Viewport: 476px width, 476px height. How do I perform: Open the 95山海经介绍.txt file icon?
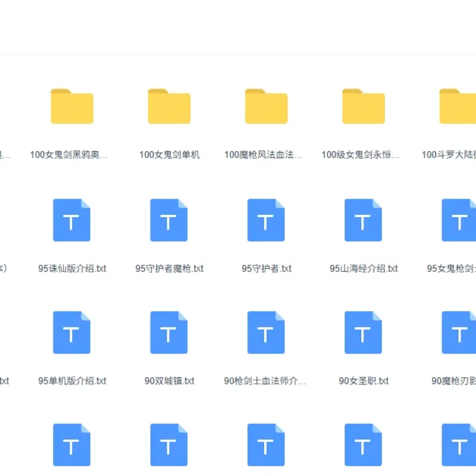pyautogui.click(x=363, y=220)
